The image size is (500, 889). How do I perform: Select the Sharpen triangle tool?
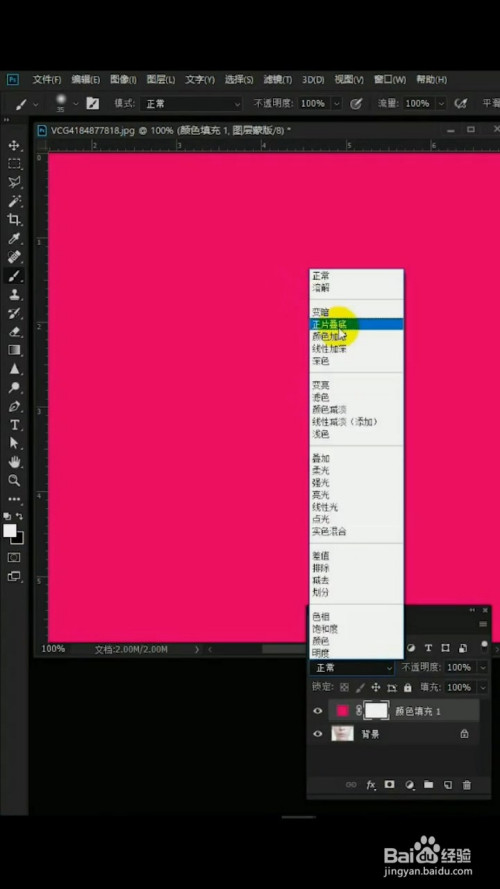pyautogui.click(x=14, y=369)
